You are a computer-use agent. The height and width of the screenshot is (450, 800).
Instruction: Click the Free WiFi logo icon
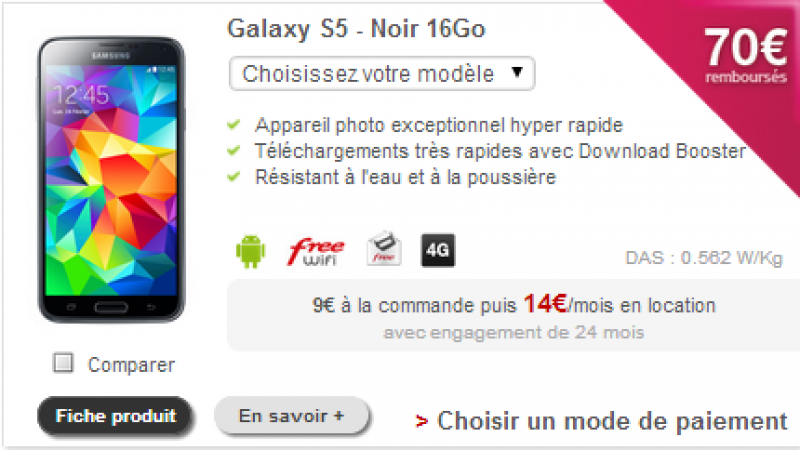(x=315, y=252)
